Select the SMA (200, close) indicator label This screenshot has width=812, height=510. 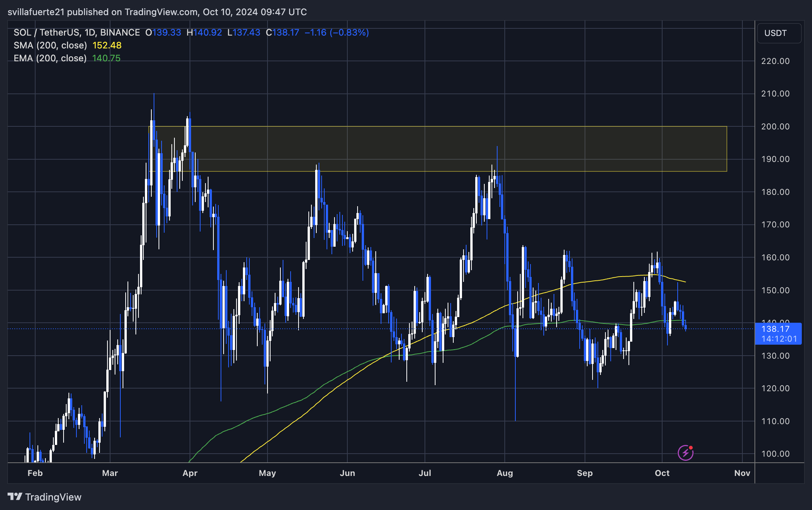[x=50, y=45]
